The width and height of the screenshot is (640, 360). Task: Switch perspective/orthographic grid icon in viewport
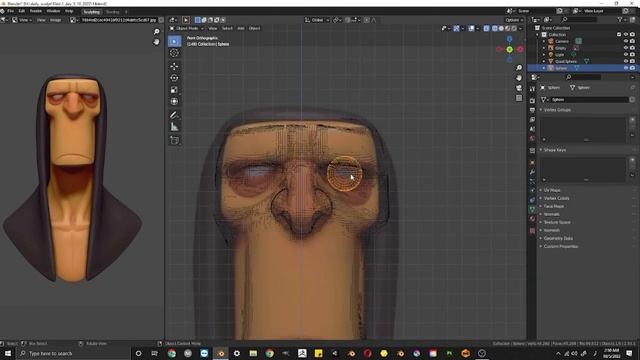coord(519,98)
